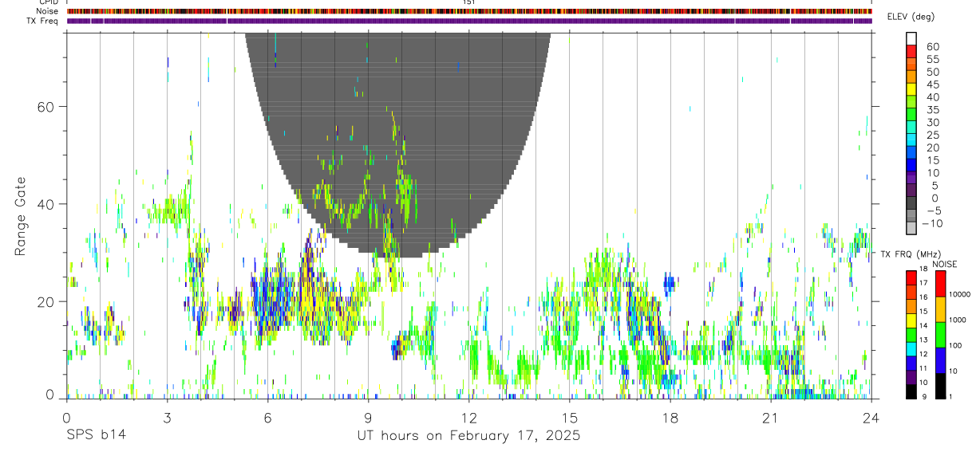Click the '1000' label on NOISE colorbar
The height and width of the screenshot is (452, 980).
958,320
